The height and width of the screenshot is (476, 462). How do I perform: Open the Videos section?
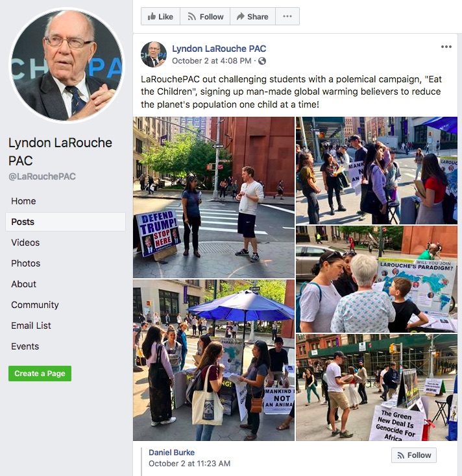click(25, 243)
